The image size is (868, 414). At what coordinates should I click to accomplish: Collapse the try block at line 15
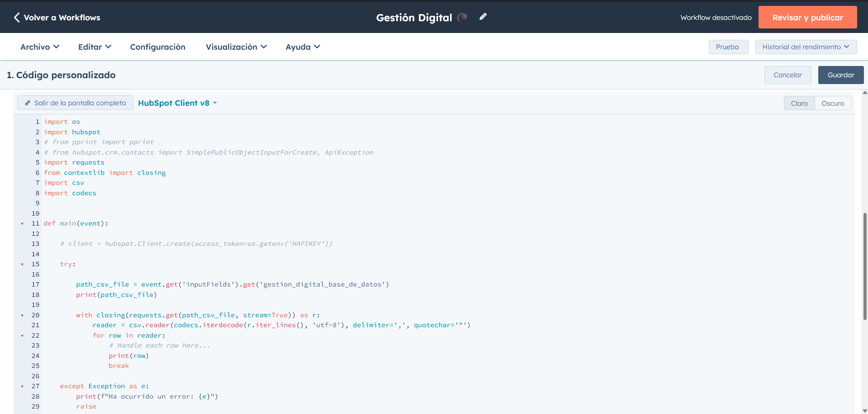(22, 264)
